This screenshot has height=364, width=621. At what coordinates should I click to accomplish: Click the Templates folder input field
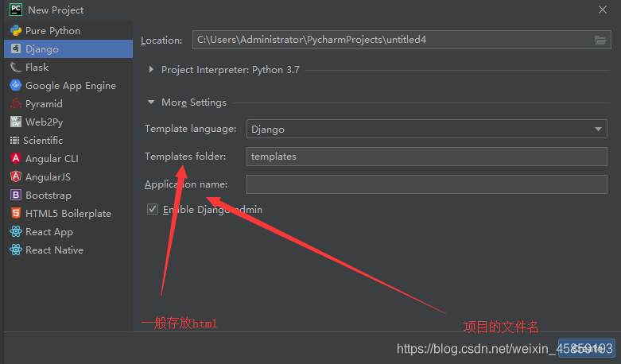pos(426,157)
